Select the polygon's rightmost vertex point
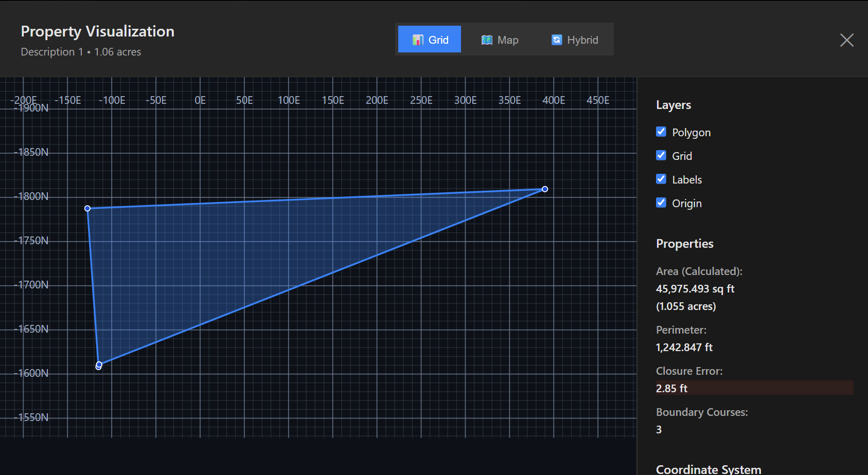 [545, 189]
